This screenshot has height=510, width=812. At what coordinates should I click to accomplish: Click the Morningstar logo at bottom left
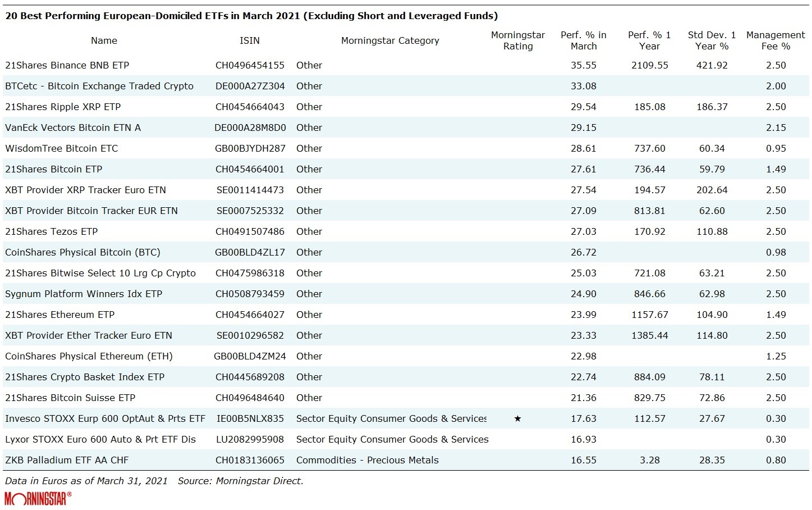tap(38, 498)
